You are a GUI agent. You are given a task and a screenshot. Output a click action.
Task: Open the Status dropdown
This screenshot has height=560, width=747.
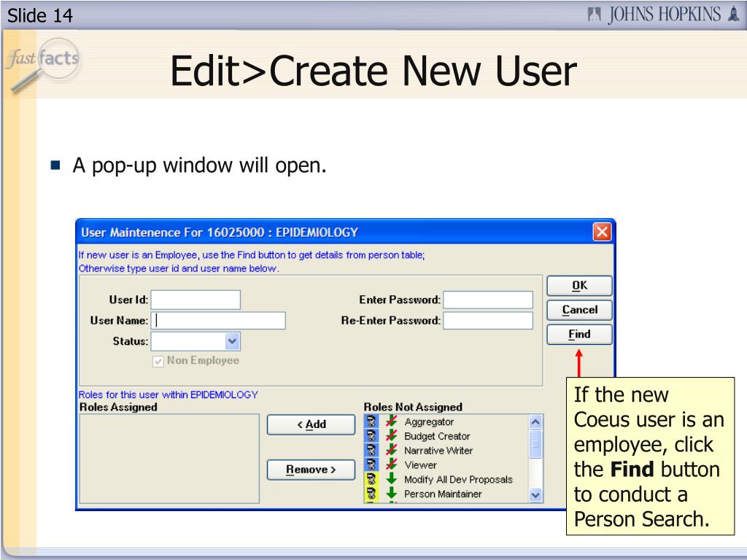tap(232, 341)
